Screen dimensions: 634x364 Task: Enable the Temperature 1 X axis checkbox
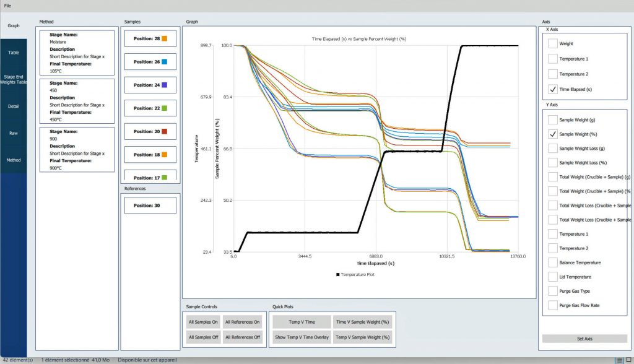[x=553, y=59]
